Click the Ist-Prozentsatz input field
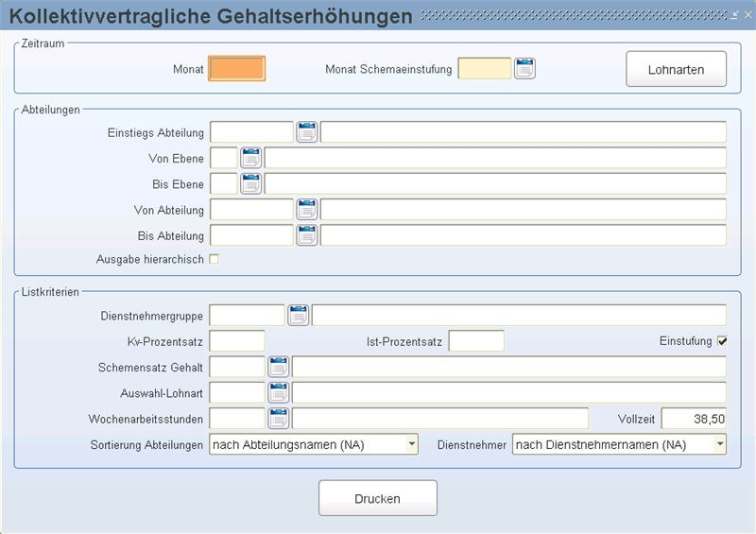The height and width of the screenshot is (534, 756). pos(476,341)
